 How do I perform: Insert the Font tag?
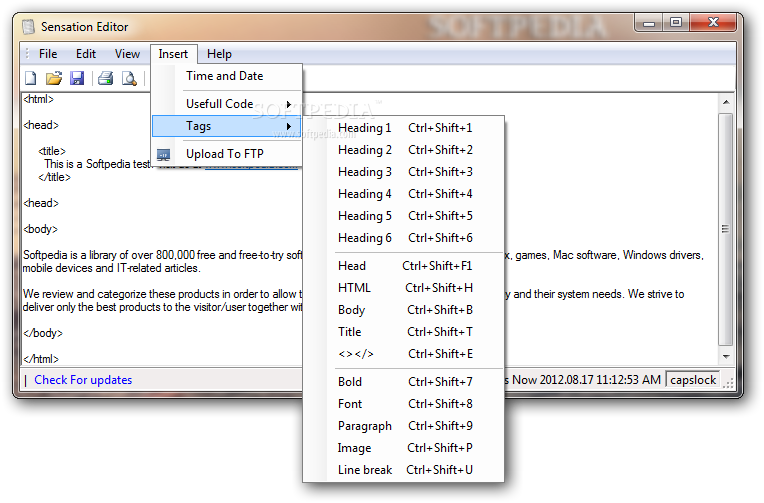tap(403, 404)
